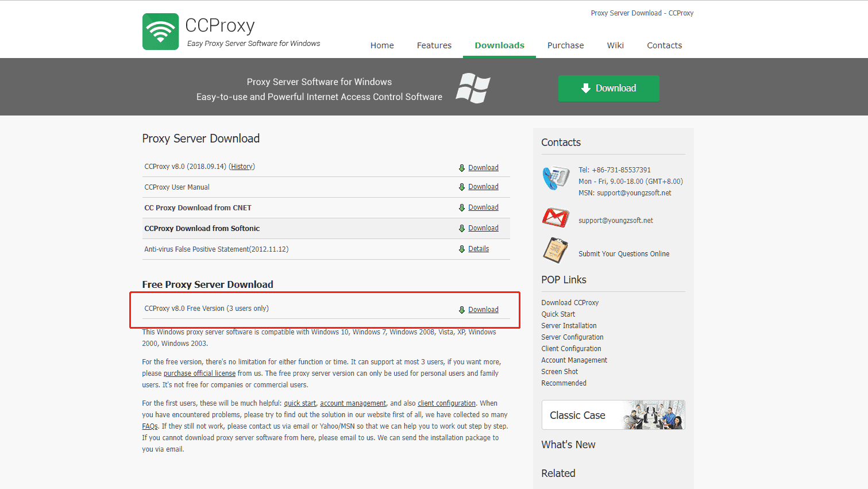This screenshot has width=868, height=489.
Task: Click the CC Proxy Download from CNET label
Action: (198, 208)
